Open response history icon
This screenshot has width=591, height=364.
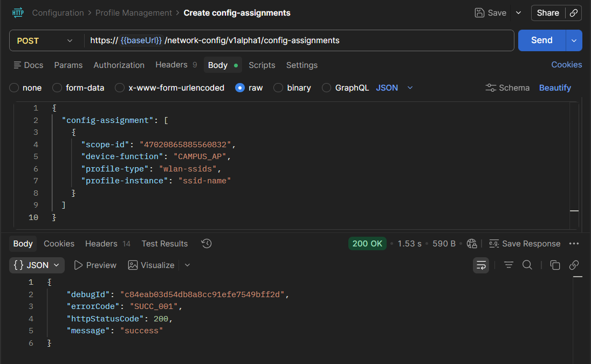point(206,244)
